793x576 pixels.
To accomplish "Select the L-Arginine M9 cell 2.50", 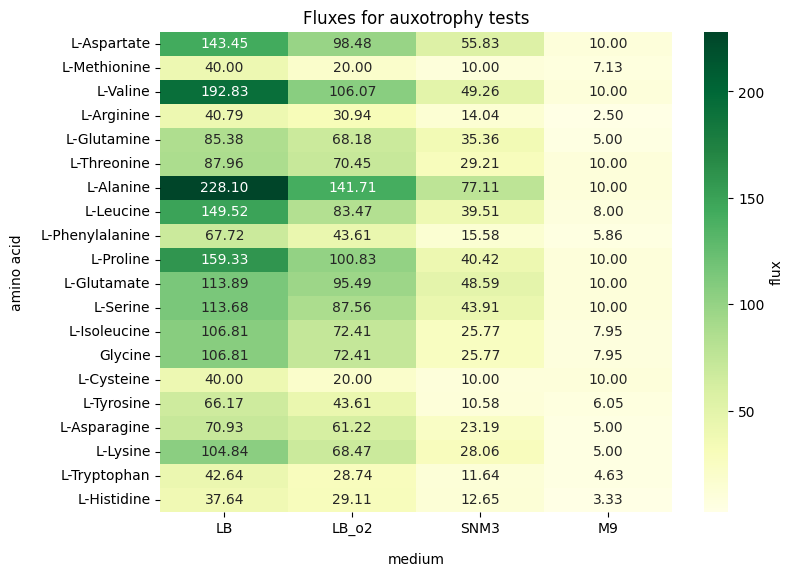I will point(608,115).
